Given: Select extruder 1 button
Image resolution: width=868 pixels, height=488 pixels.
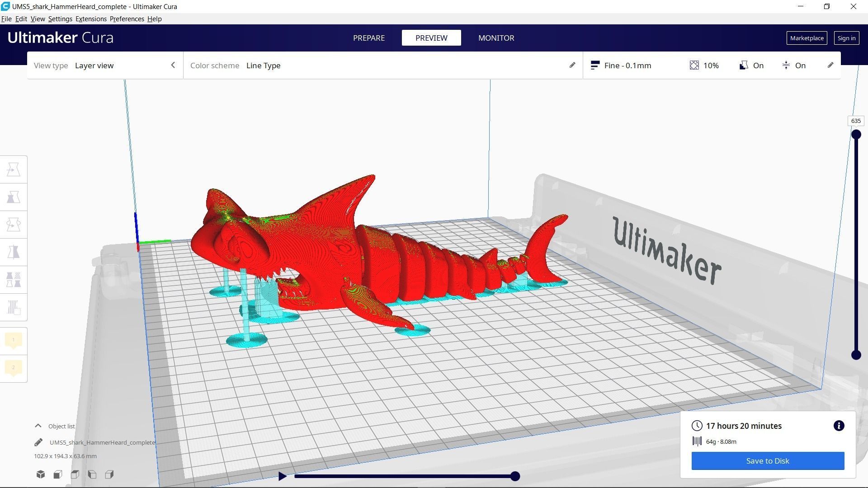Looking at the screenshot, I should point(14,341).
